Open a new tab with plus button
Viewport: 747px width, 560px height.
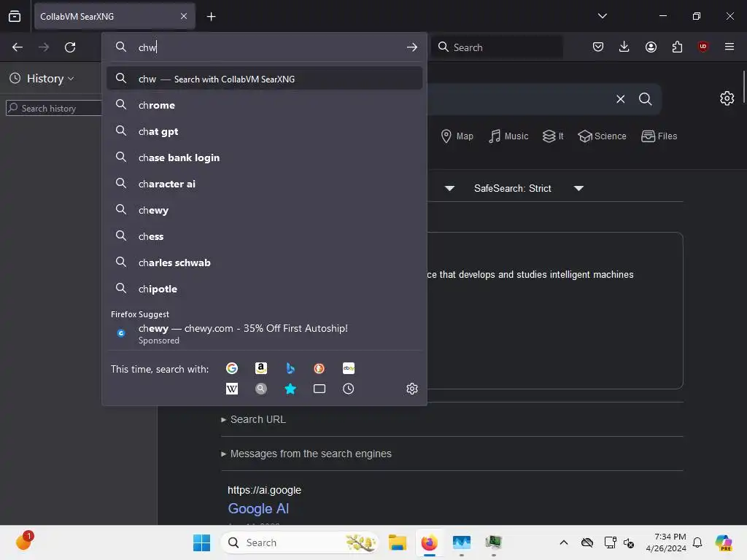[211, 16]
